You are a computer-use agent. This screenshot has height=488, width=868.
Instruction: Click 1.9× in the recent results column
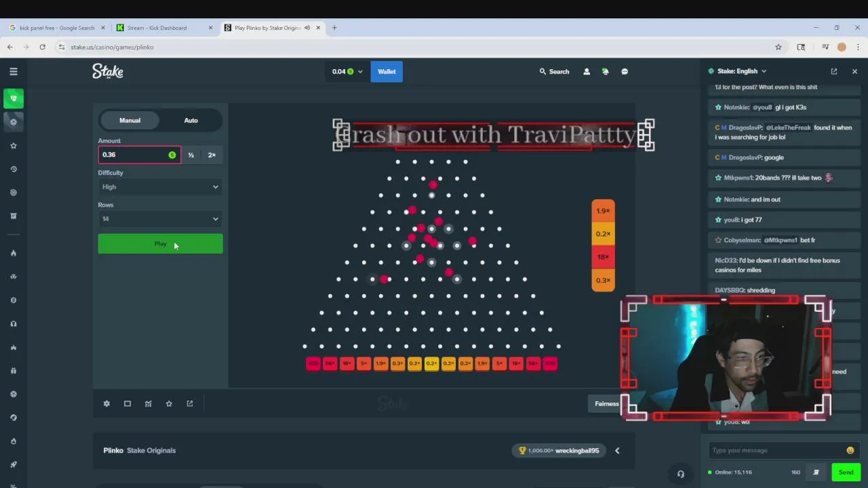tap(603, 211)
